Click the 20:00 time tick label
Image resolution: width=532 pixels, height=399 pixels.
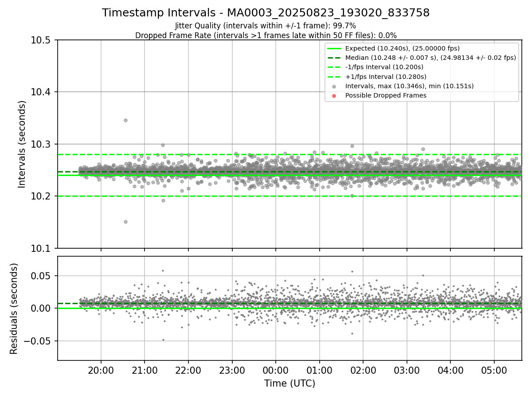click(x=101, y=370)
